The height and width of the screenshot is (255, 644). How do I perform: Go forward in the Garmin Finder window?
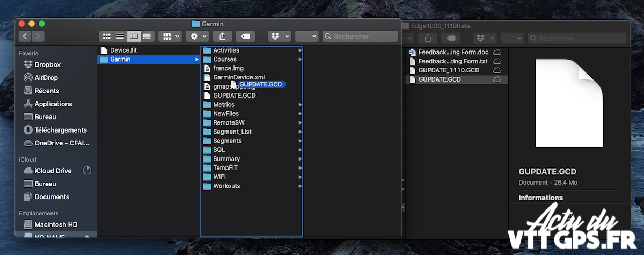click(x=38, y=37)
